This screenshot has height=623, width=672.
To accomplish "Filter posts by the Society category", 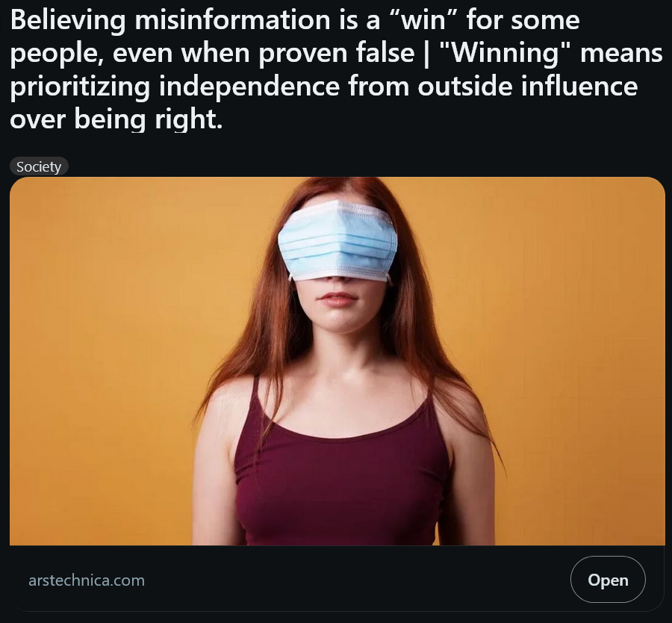I will (39, 166).
